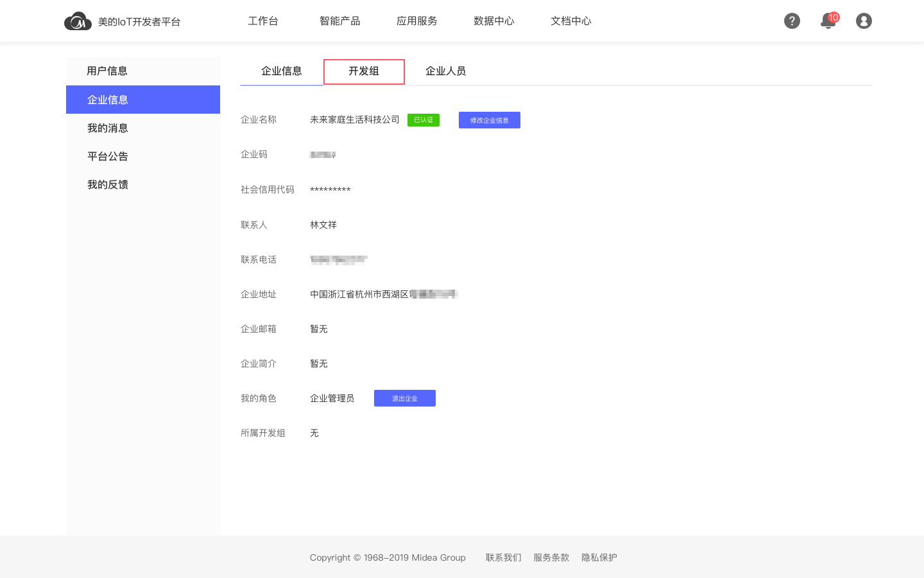This screenshot has height=578, width=924.
Task: Switch to the 开发组 tab
Action: point(364,71)
